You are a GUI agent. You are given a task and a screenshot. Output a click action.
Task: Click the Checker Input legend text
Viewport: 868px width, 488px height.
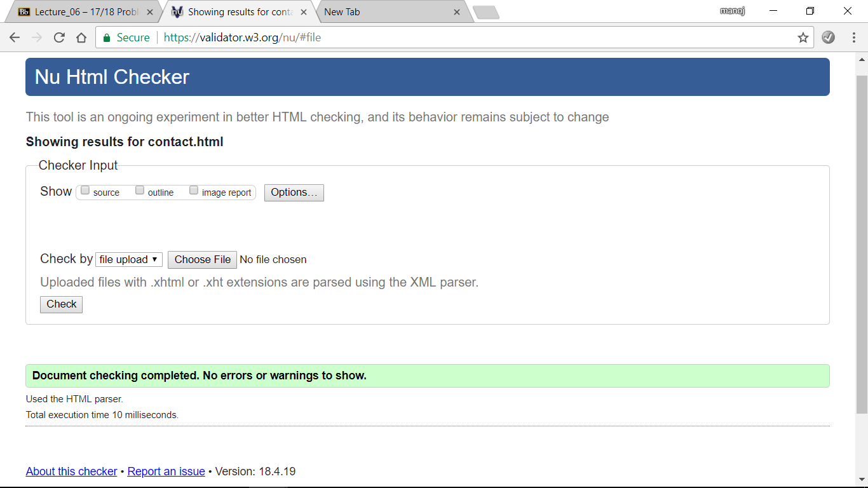[x=78, y=165]
